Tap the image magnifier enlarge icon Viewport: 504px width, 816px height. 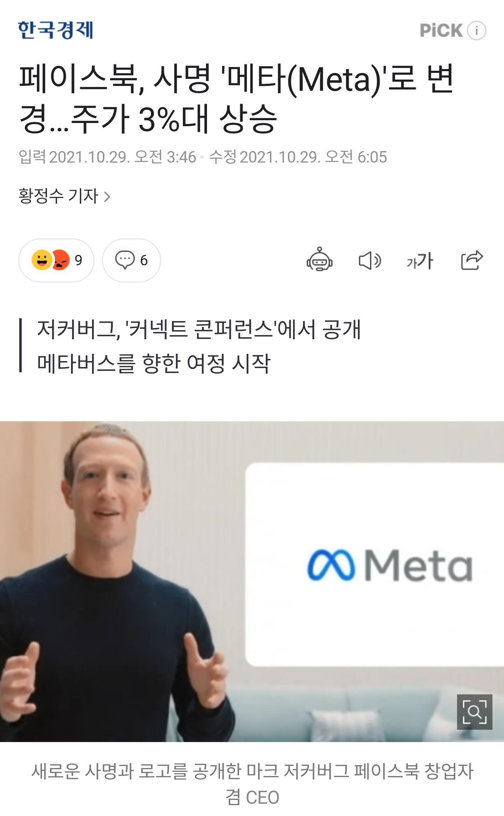pos(475,712)
